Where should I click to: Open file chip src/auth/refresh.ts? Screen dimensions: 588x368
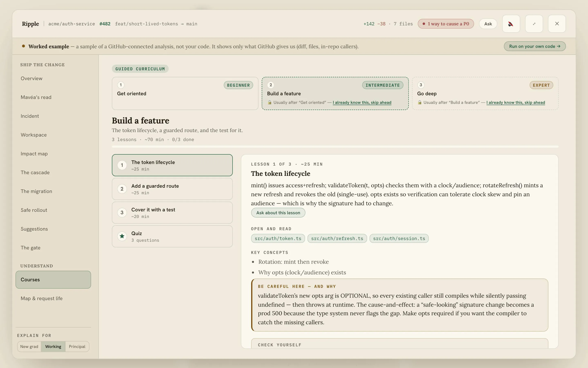click(x=337, y=239)
